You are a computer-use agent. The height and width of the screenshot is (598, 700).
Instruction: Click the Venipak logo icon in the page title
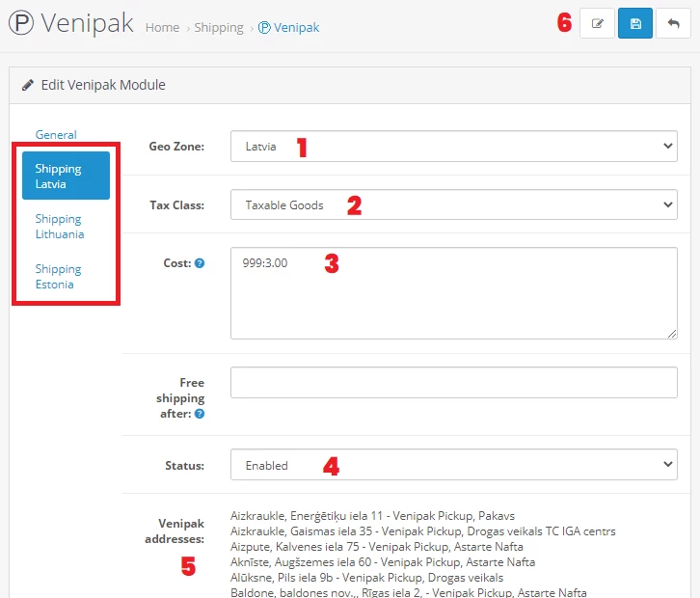tap(20, 24)
